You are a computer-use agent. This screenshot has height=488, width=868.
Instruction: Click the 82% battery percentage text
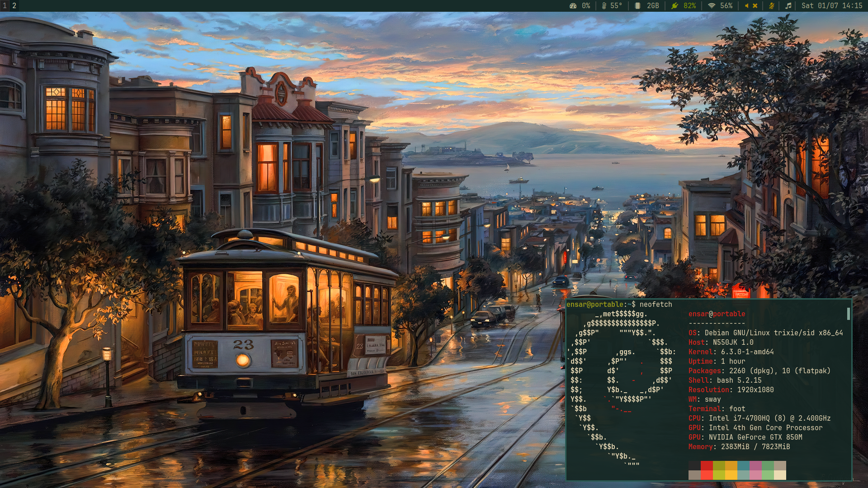[x=689, y=6]
